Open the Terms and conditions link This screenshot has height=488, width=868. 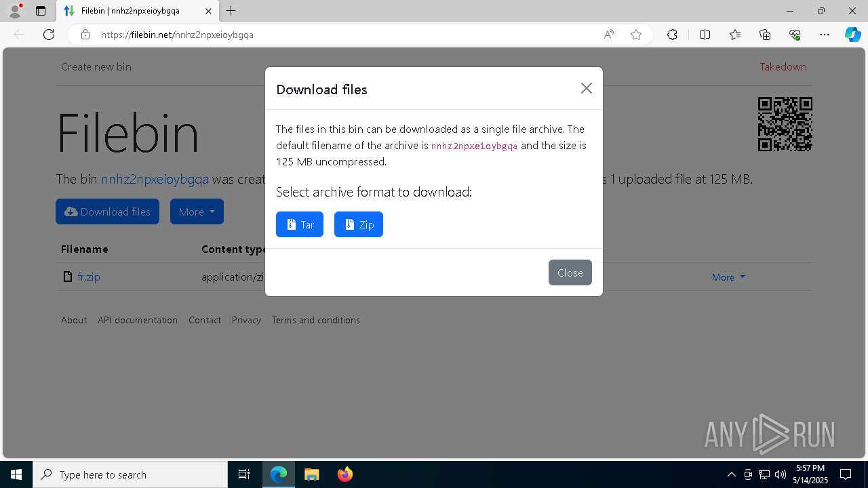316,320
